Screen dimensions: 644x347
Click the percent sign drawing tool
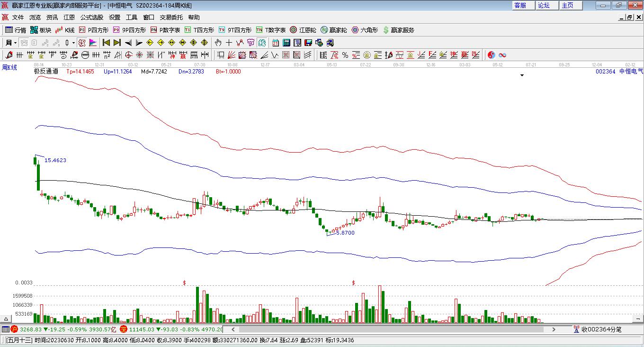pos(345,55)
